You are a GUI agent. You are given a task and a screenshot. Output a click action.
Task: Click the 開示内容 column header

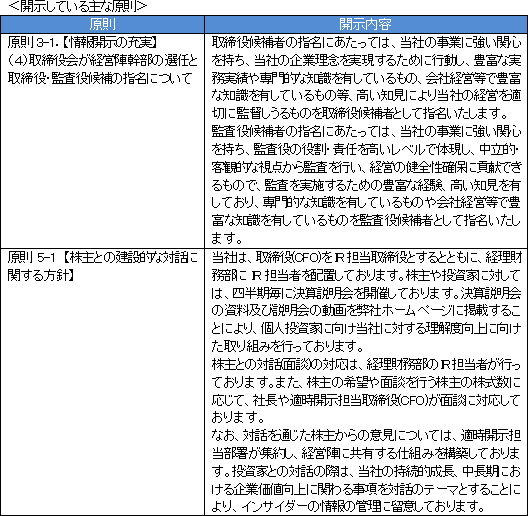(365, 24)
